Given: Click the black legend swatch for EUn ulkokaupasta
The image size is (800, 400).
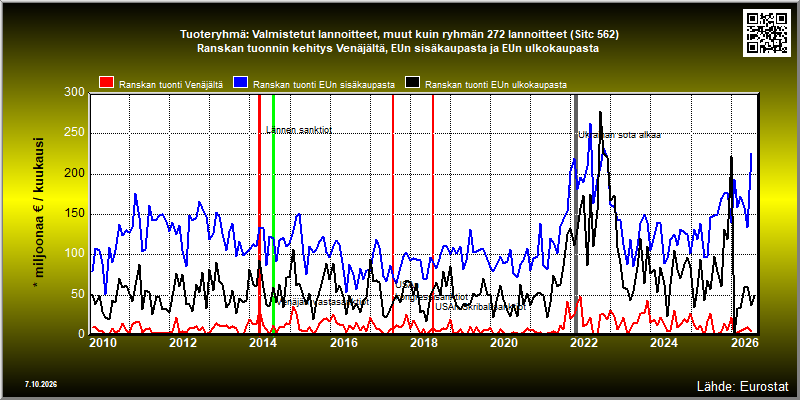Looking at the screenshot, I should (x=412, y=83).
